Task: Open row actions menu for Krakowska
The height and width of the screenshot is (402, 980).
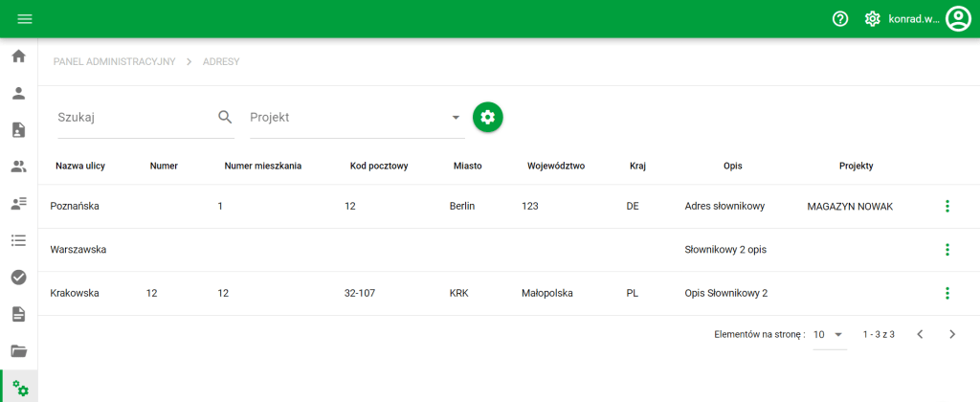Action: pyautogui.click(x=947, y=293)
